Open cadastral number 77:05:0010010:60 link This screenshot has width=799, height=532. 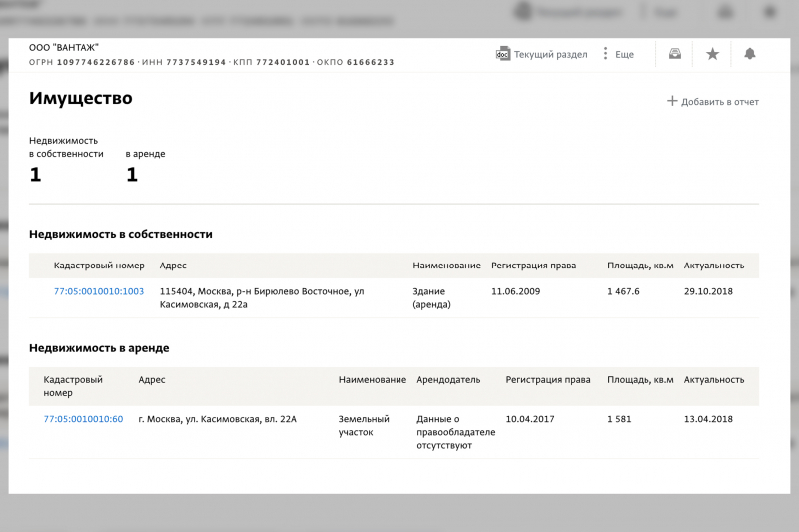point(83,419)
